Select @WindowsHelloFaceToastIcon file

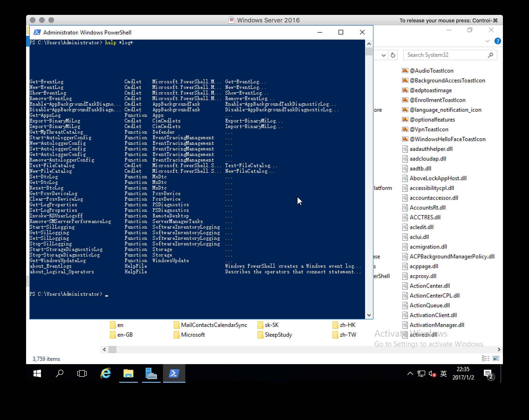point(444,139)
